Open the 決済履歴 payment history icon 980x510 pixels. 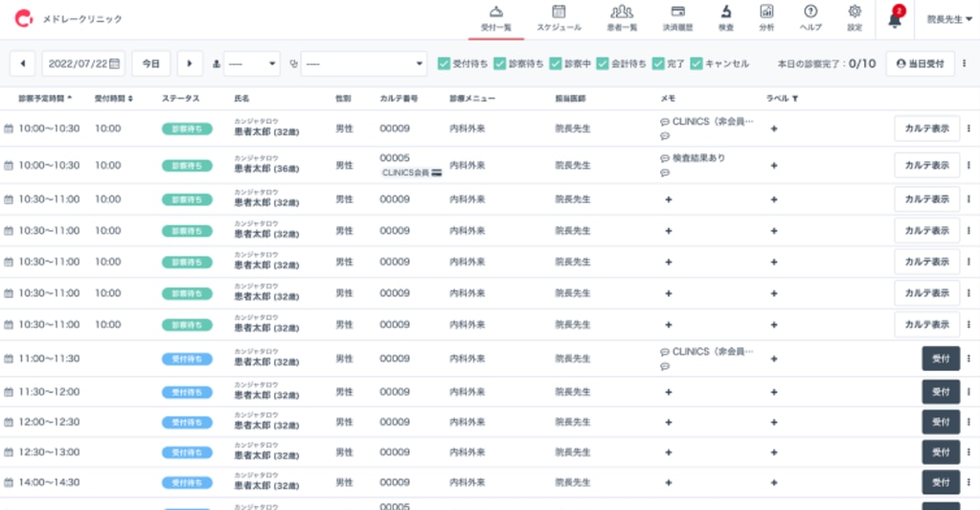(x=677, y=17)
